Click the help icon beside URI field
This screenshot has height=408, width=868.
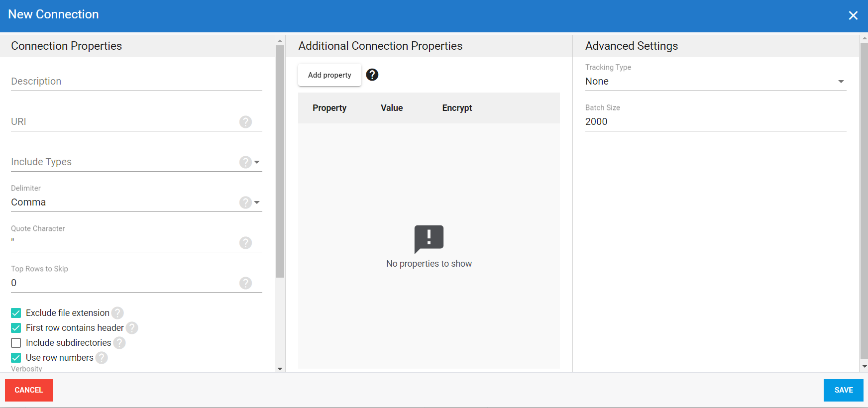[245, 122]
